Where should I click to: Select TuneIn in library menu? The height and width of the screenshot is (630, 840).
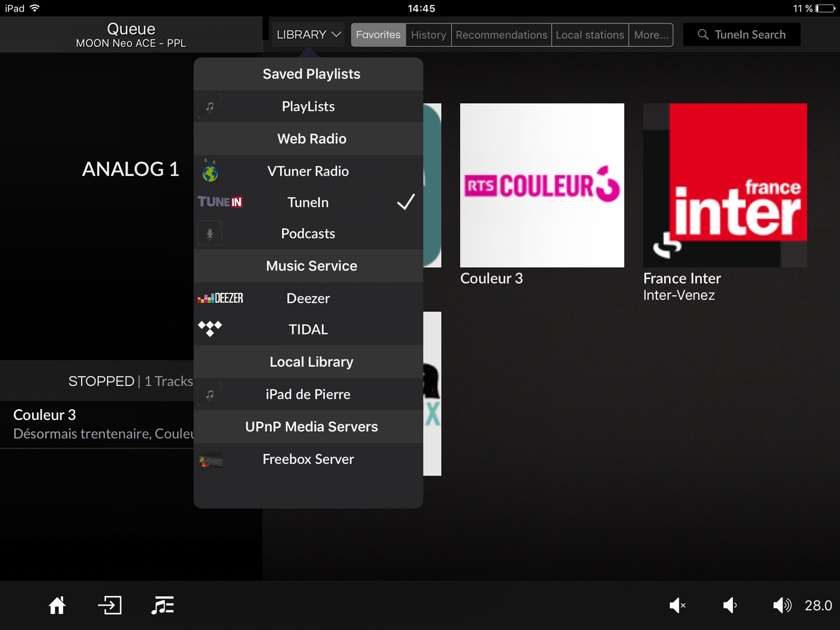(x=308, y=202)
